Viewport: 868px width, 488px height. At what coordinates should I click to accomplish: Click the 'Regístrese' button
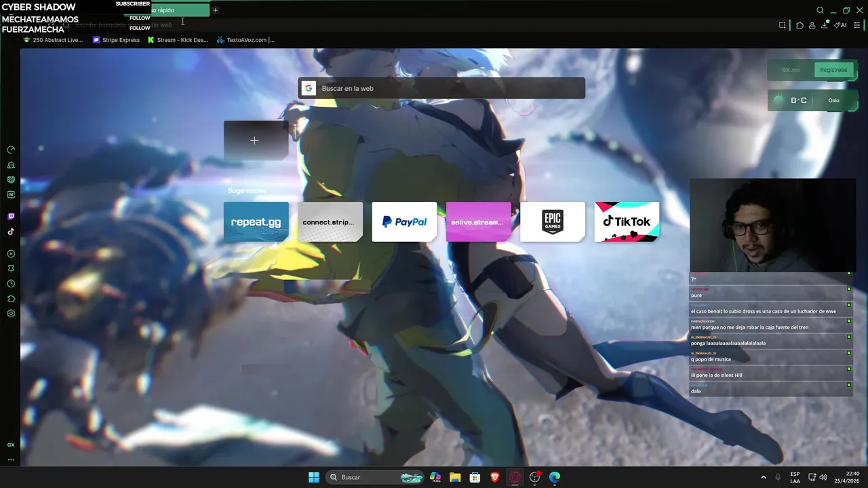click(x=833, y=70)
